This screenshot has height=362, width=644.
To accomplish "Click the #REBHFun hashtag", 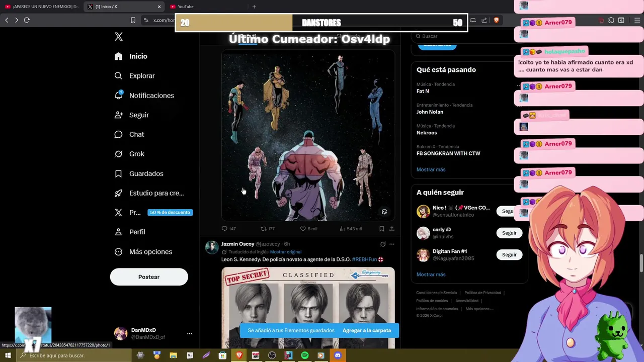I will tap(364, 259).
